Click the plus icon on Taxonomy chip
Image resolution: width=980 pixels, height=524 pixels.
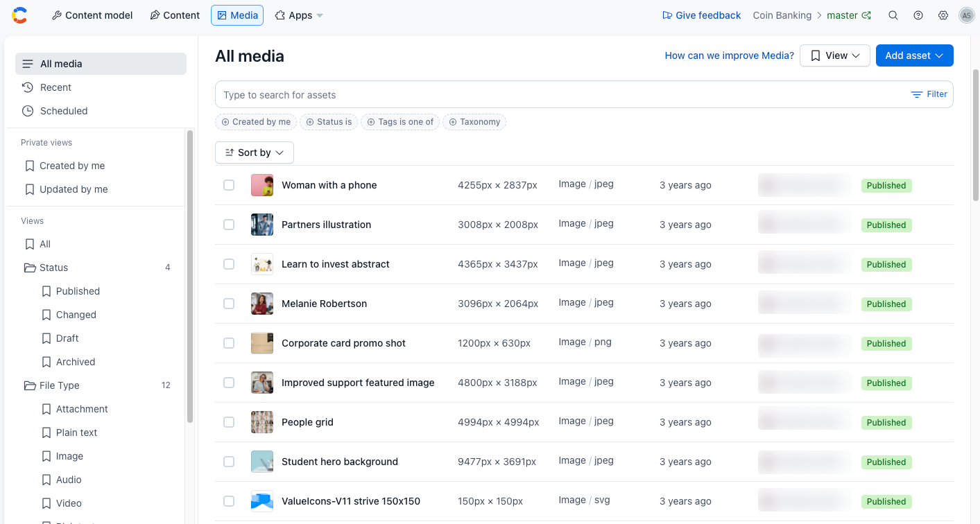tap(453, 122)
